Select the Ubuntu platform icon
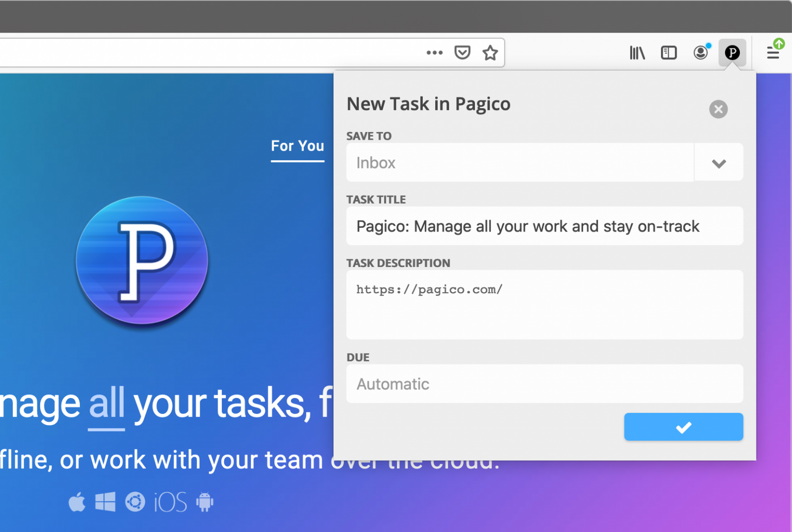Viewport: 792px width, 532px height. click(135, 502)
